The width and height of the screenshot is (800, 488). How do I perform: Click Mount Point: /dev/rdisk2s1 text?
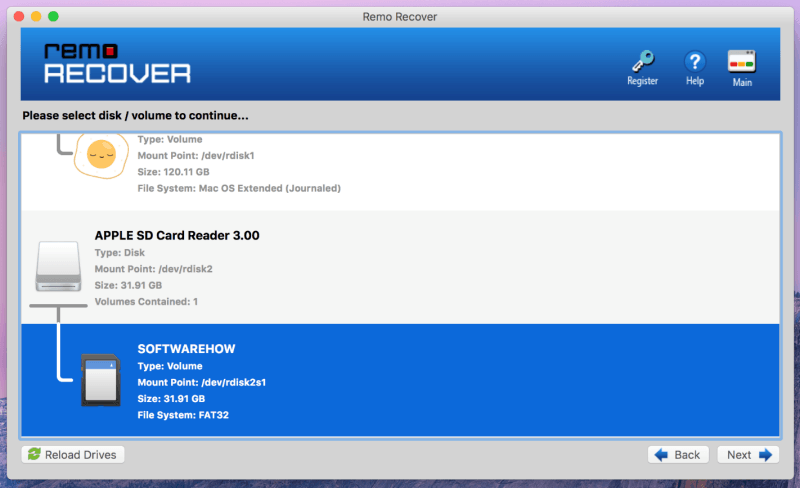(x=202, y=382)
